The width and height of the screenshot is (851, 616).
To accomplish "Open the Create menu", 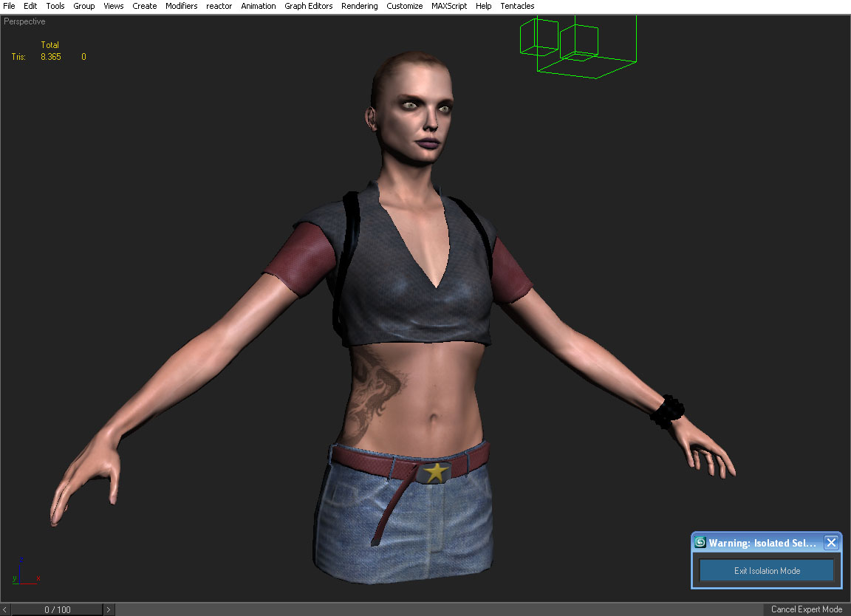I will tap(144, 6).
